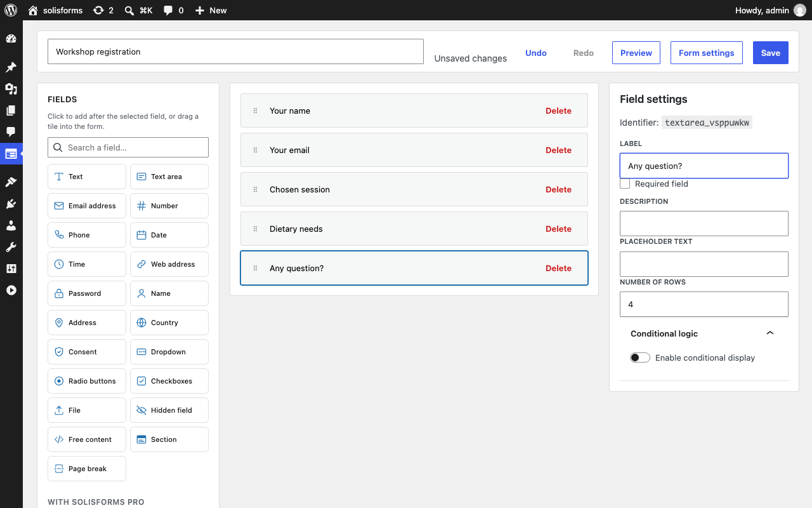Image resolution: width=812 pixels, height=508 pixels.
Task: Add a Radio buttons field tile
Action: coord(87,381)
